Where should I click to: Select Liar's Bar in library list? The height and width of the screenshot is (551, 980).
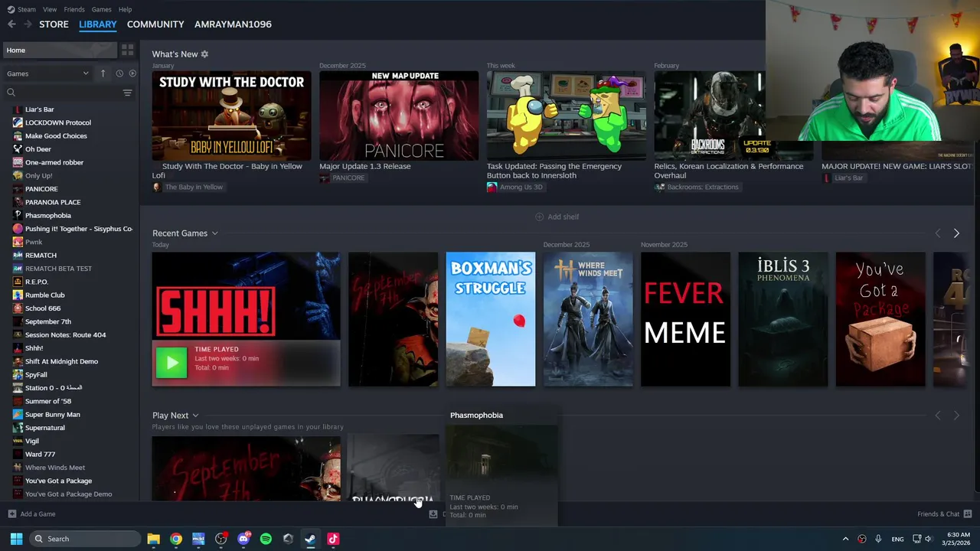click(39, 109)
